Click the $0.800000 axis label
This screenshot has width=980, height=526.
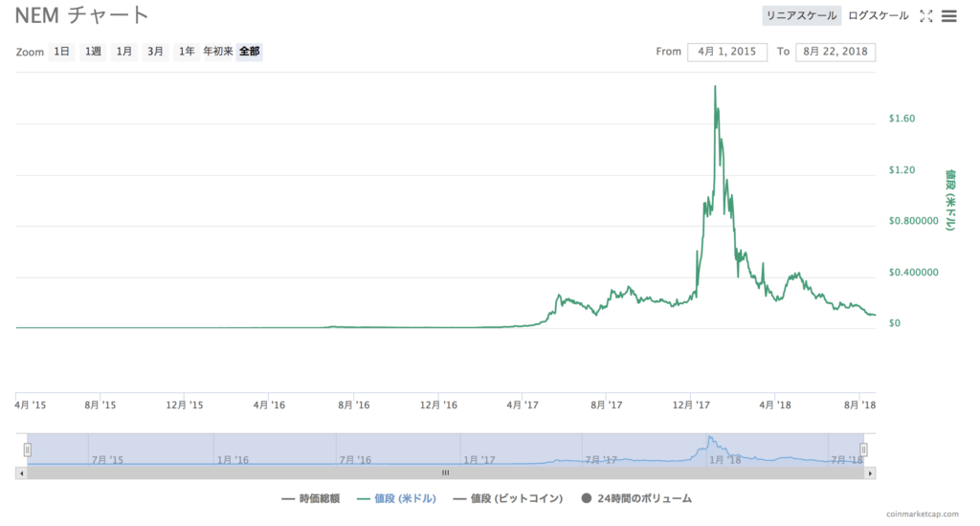tap(914, 221)
